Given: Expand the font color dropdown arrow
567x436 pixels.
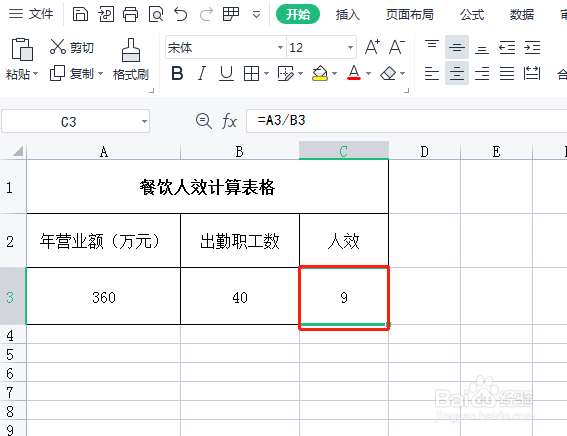Looking at the screenshot, I should (x=368, y=73).
